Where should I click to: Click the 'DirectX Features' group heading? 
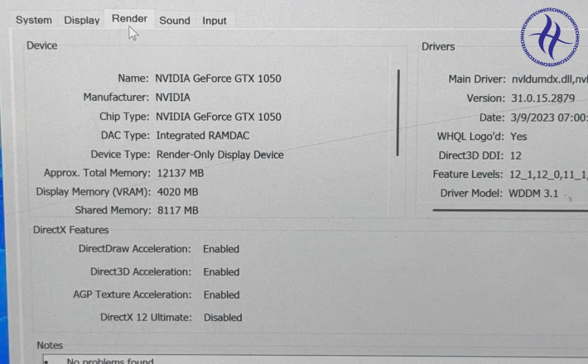pos(71,230)
